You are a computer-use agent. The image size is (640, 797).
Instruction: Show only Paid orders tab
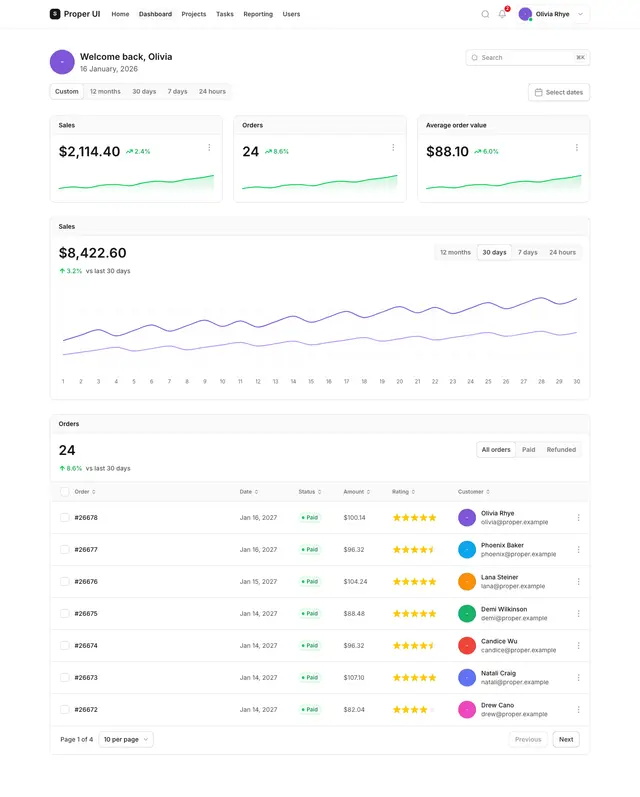pos(529,449)
